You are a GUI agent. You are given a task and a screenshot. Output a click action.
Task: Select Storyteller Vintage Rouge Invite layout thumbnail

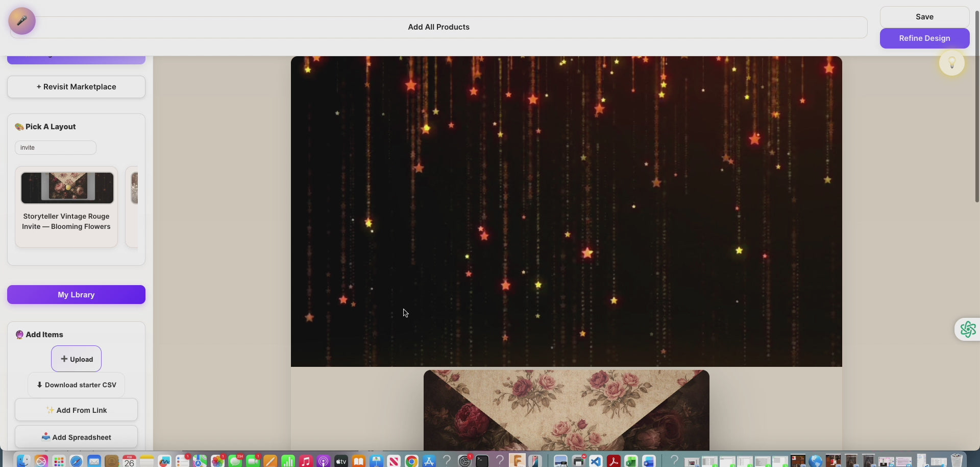pos(67,188)
